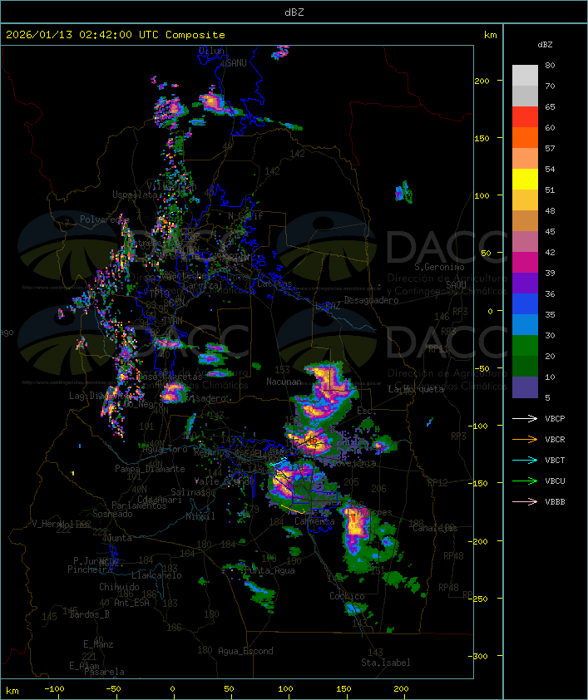Screen dimensions: 588x700
Task: Click the cyan VBCT arrow icon
Action: point(525,461)
